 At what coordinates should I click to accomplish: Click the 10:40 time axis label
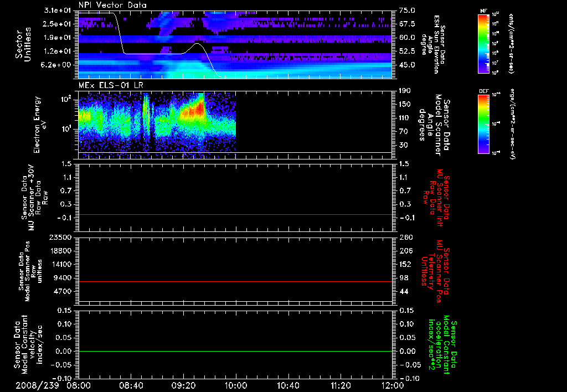pos(288,385)
